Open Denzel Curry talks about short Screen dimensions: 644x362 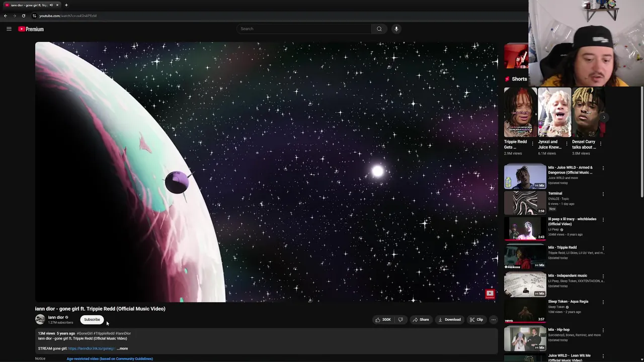point(588,113)
